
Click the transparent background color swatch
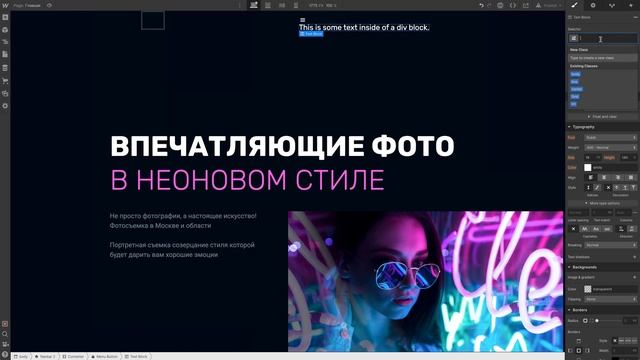pyautogui.click(x=587, y=289)
